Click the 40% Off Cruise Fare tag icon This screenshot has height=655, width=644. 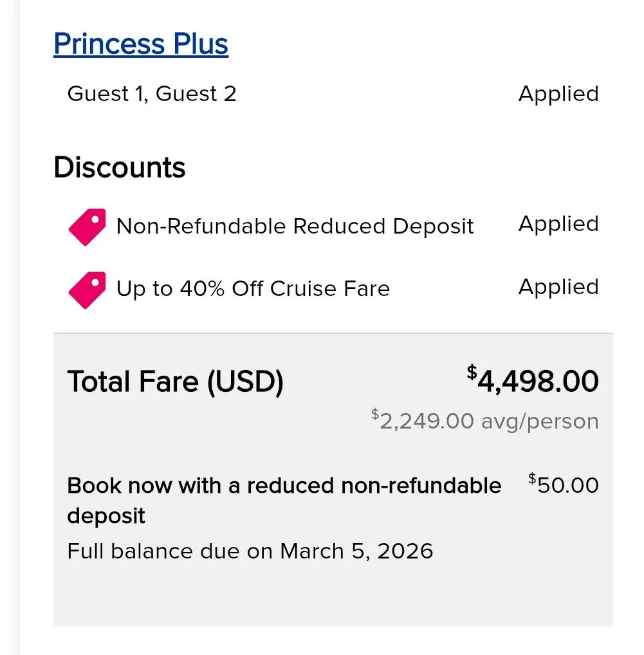[x=87, y=290]
